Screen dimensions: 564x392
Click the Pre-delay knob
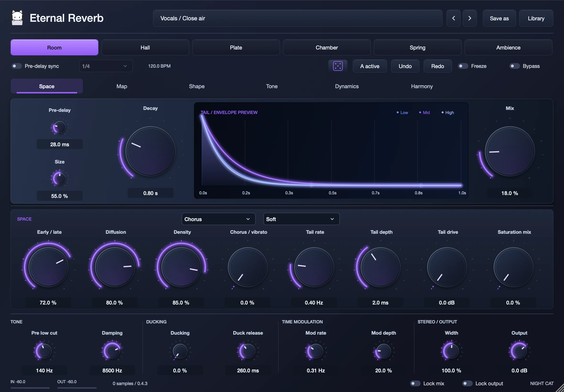coord(60,127)
